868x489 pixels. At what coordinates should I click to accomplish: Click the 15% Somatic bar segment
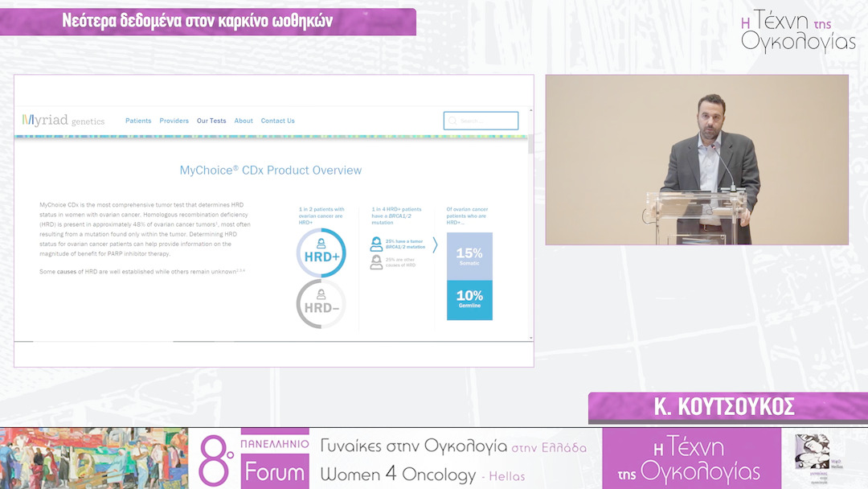[x=469, y=256]
